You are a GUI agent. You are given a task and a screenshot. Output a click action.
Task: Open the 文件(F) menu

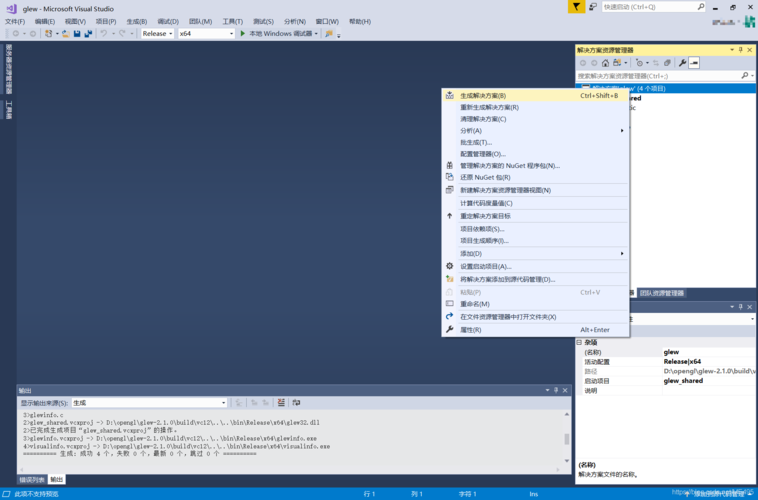15,21
